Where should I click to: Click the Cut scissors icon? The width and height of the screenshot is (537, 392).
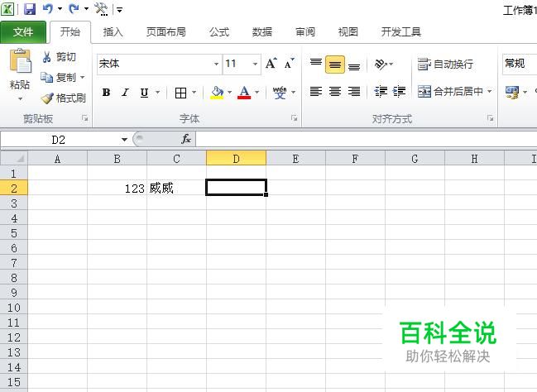(46, 57)
